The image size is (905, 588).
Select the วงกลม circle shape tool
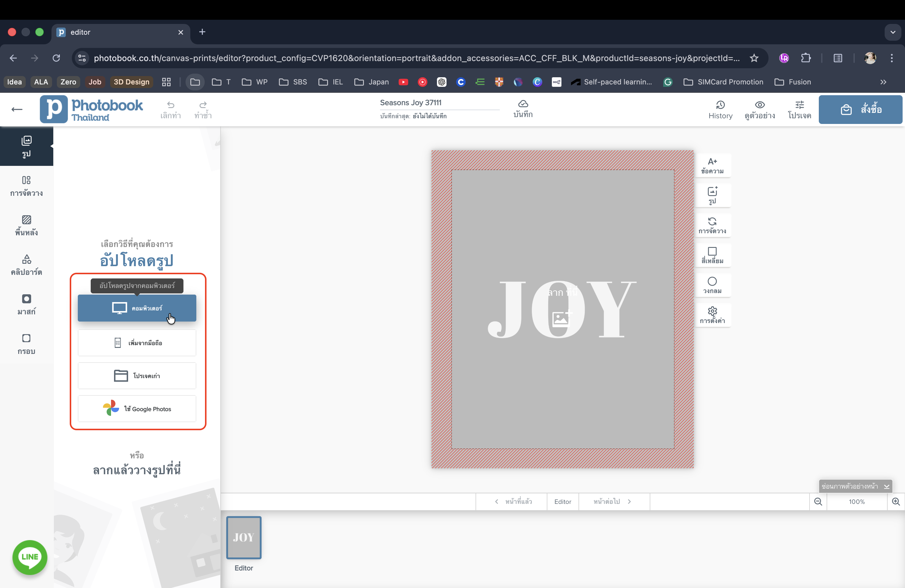click(712, 285)
